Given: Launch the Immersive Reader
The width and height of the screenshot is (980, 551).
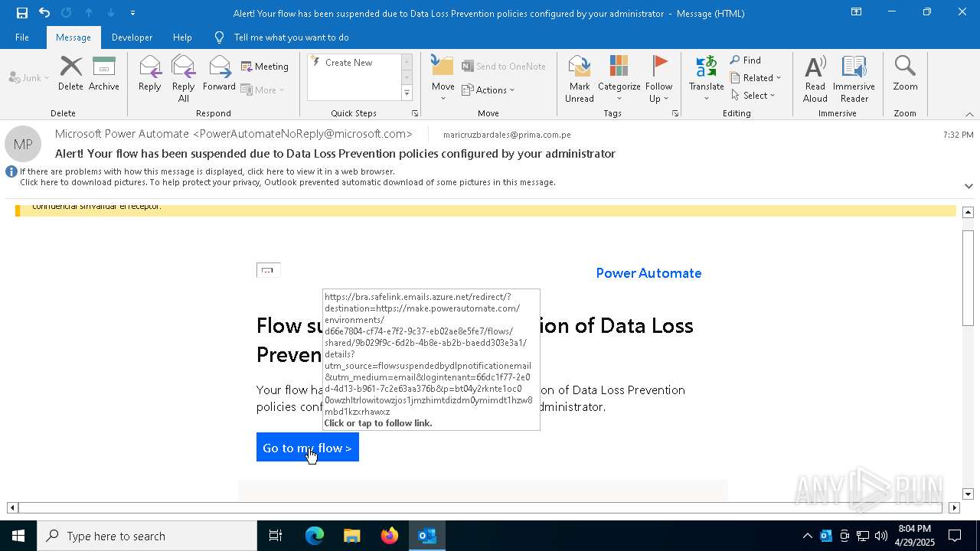Looking at the screenshot, I should (x=854, y=78).
